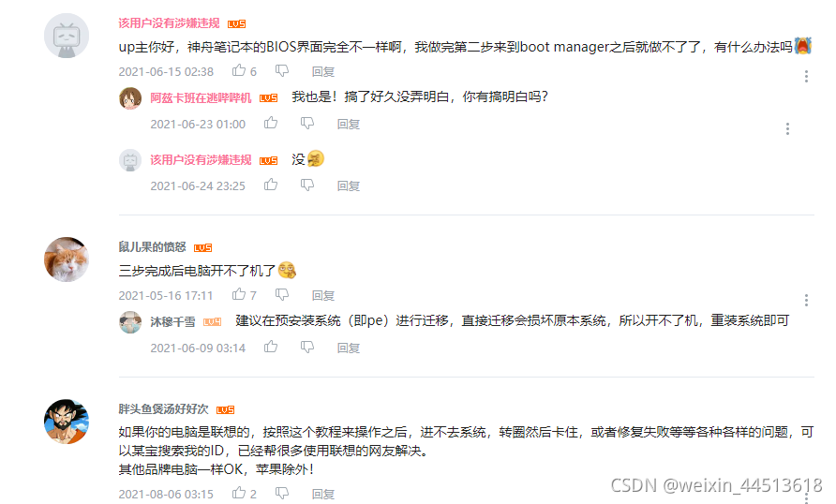This screenshot has width=836, height=504.
Task: Like 沐穆千雪's reply about pe migration
Action: tap(271, 347)
